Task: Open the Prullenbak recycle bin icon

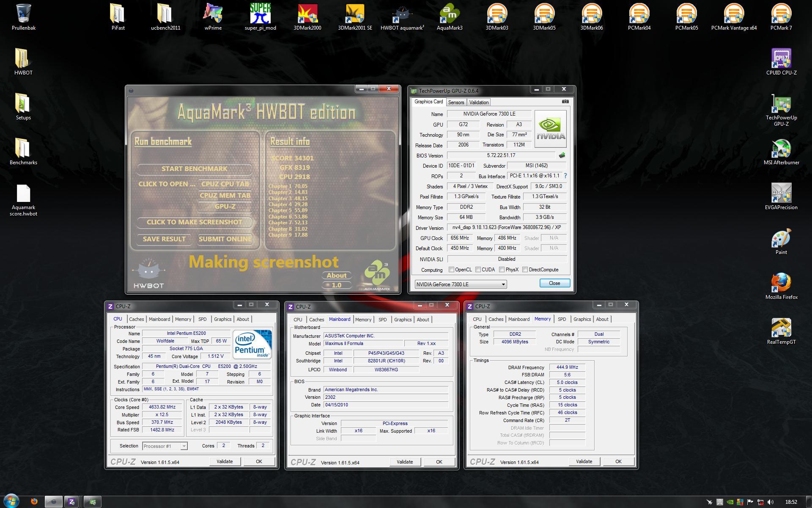Action: coord(24,17)
